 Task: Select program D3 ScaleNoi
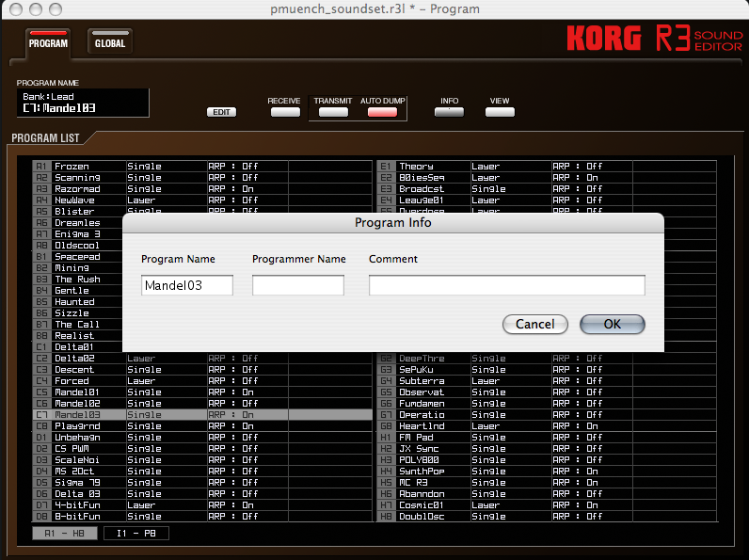point(202,460)
